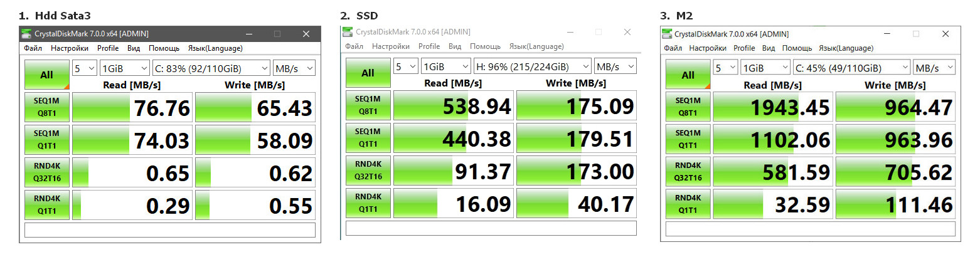
Task: Open Помощь menu in M2 window
Action: 797,48
